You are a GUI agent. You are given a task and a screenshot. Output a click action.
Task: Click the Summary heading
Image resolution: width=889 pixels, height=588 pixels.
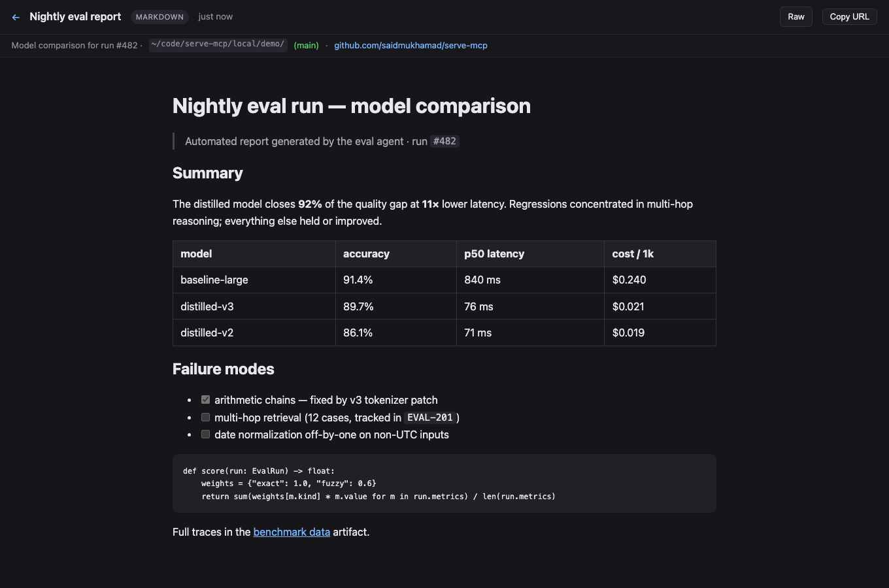[207, 173]
